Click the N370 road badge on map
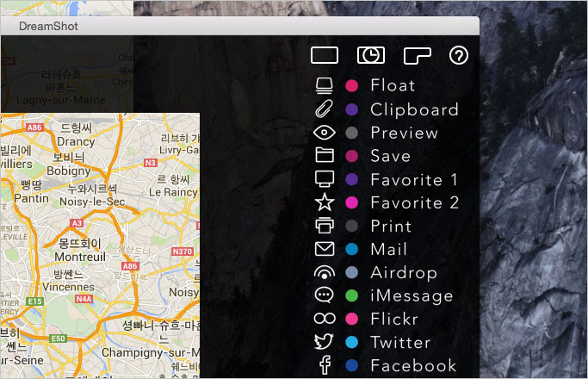Viewport: 588px width, 379px height. click(183, 252)
